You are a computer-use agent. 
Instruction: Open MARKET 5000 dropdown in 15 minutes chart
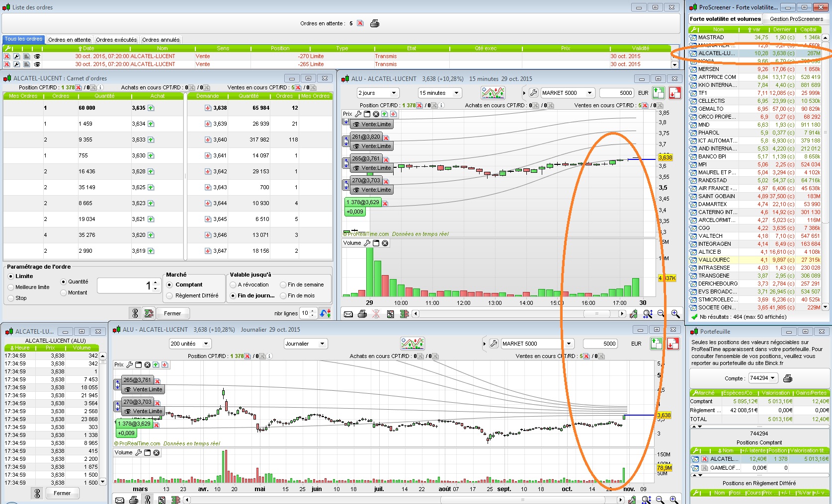point(568,93)
